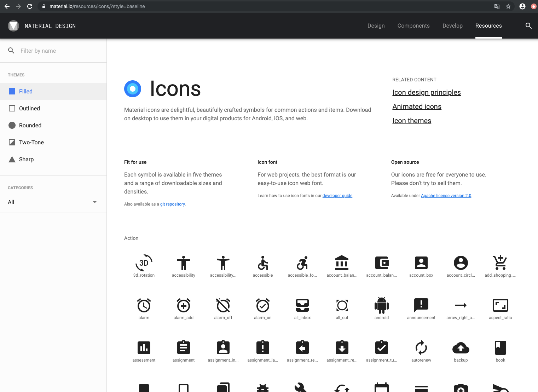Pick the assignment_late icon
The height and width of the screenshot is (392, 538).
263,348
